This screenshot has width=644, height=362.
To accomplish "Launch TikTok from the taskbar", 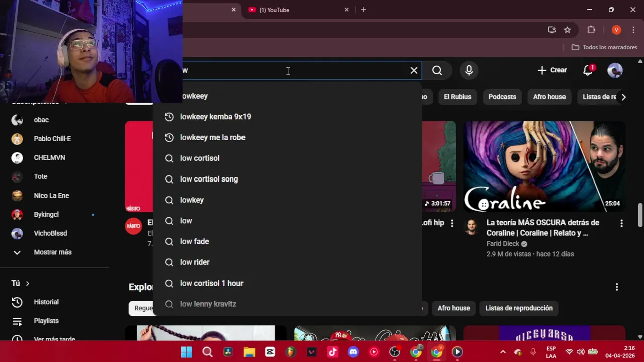I will click(x=333, y=352).
